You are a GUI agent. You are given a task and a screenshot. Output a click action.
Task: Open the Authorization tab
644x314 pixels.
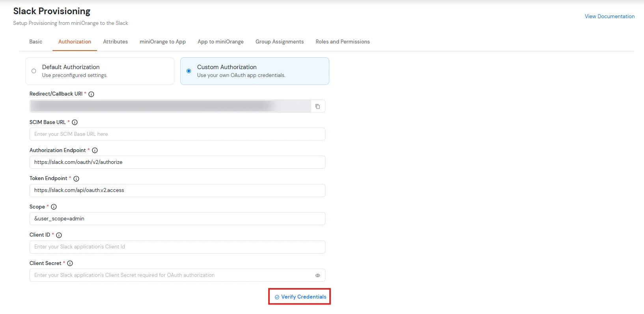[75, 41]
